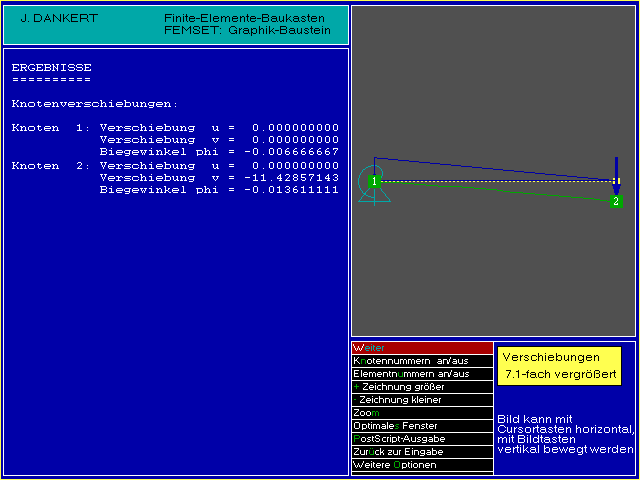Viewport: 640px width, 480px height.
Task: Click the blue downward load arrow
Action: tap(616, 169)
